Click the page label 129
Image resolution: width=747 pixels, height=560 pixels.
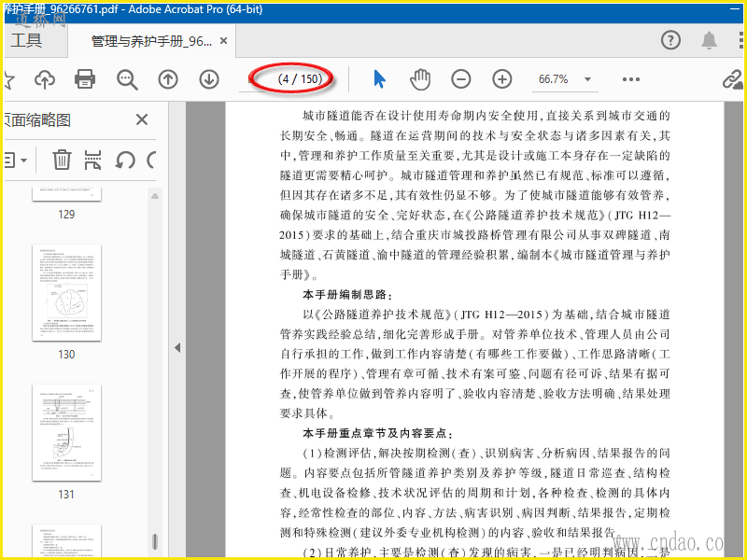pos(66,215)
